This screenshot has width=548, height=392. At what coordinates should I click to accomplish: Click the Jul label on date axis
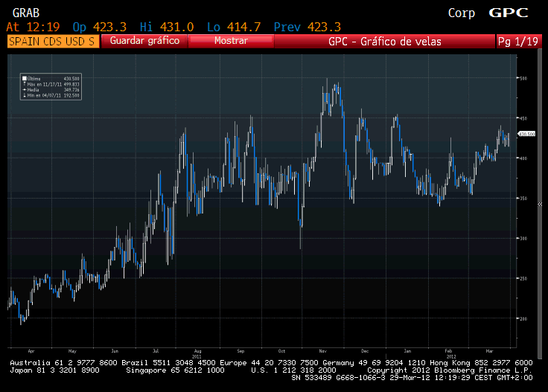pyautogui.click(x=156, y=351)
